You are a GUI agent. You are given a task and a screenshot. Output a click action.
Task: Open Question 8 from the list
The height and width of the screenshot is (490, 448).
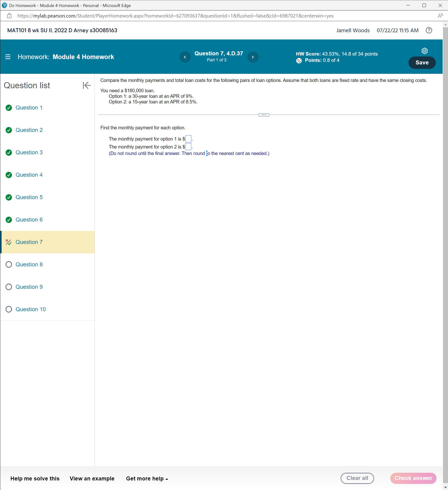(29, 264)
